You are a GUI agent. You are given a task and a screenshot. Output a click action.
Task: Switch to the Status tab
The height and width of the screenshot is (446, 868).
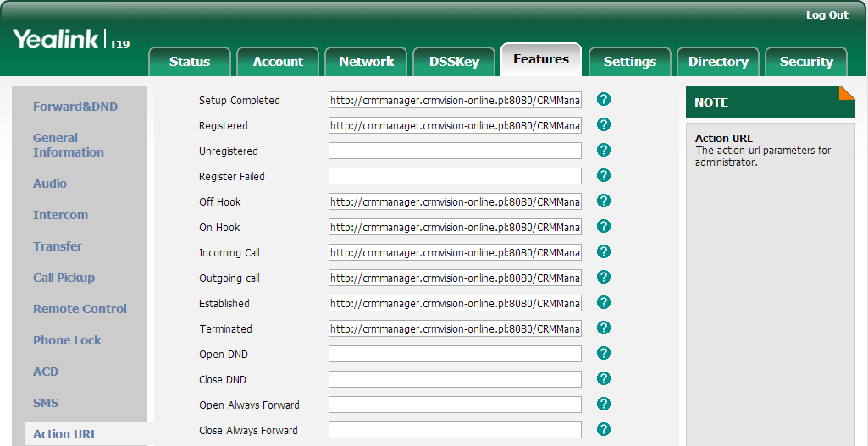coord(190,62)
